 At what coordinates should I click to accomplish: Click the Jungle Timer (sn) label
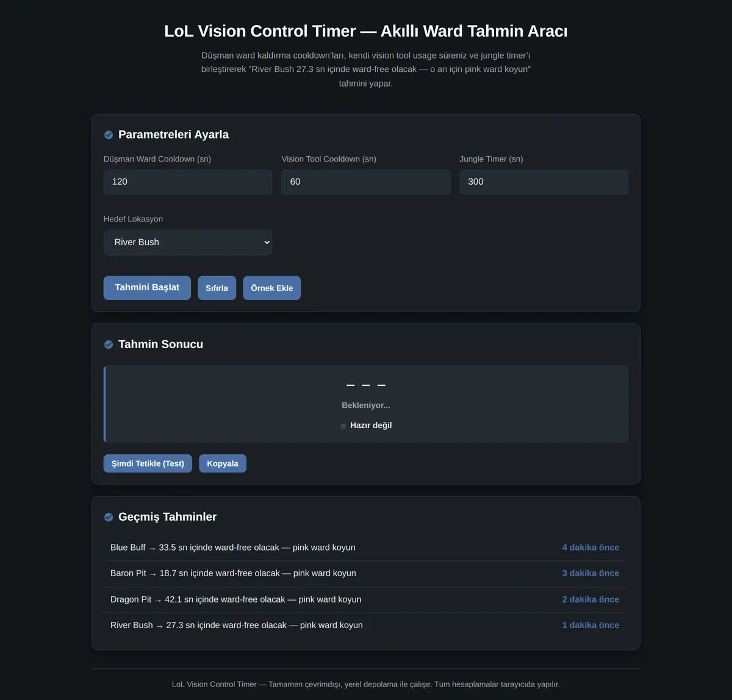click(x=491, y=159)
